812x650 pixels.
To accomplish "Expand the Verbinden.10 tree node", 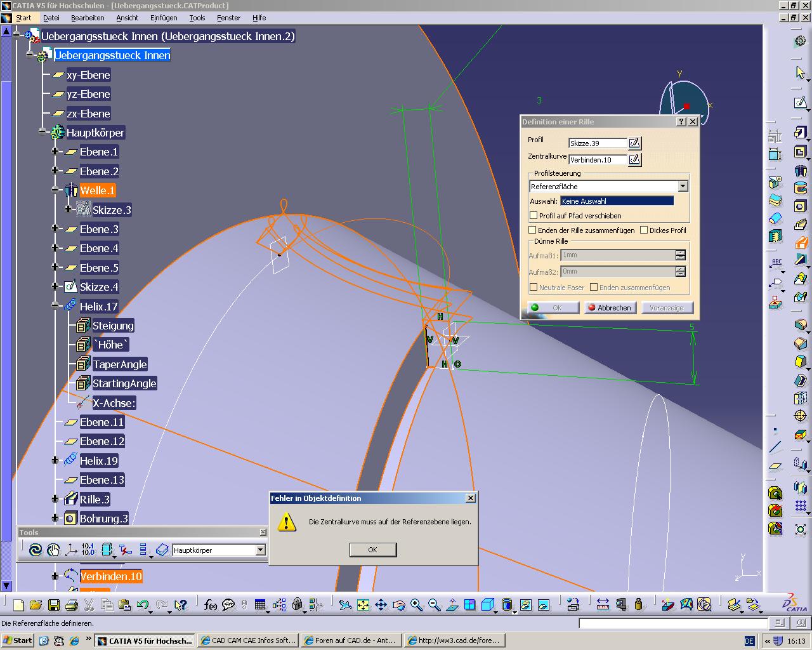I will click(55, 576).
